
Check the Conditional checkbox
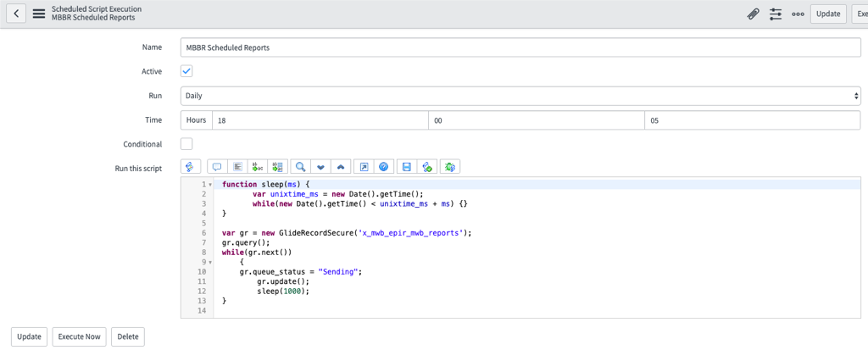186,144
